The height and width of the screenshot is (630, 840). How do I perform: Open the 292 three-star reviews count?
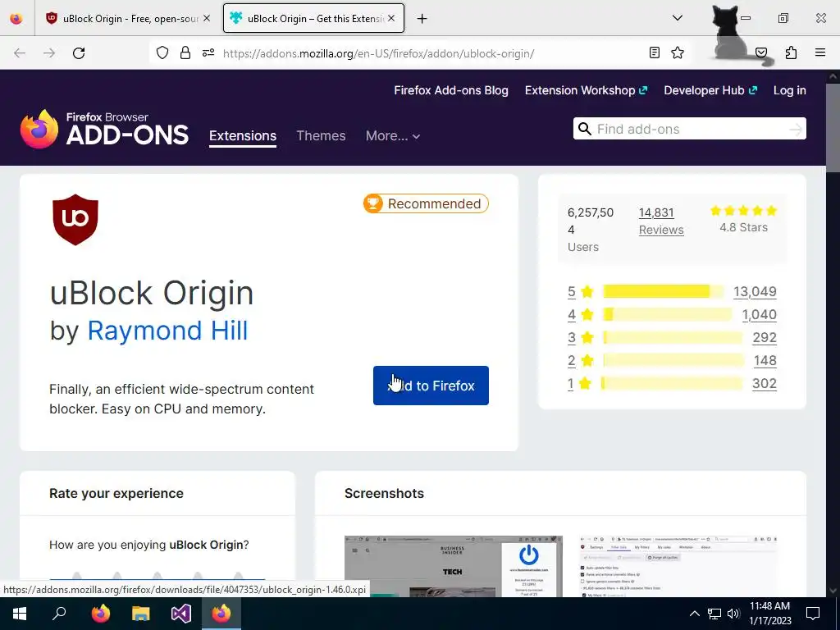coord(765,338)
